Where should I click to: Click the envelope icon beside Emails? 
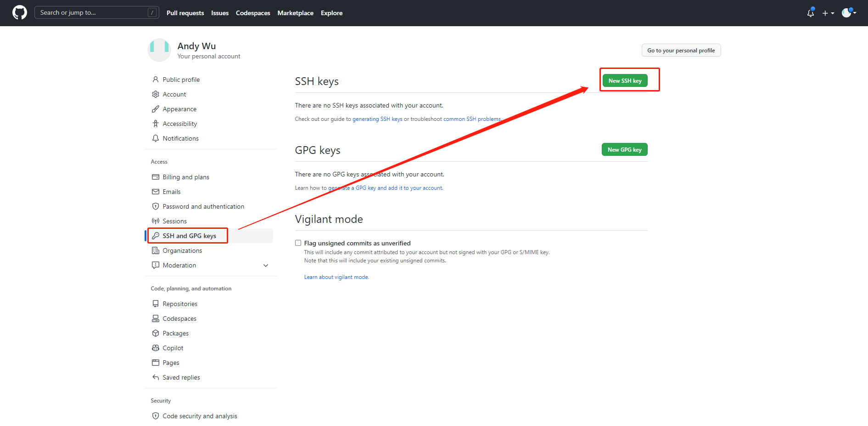coord(156,192)
